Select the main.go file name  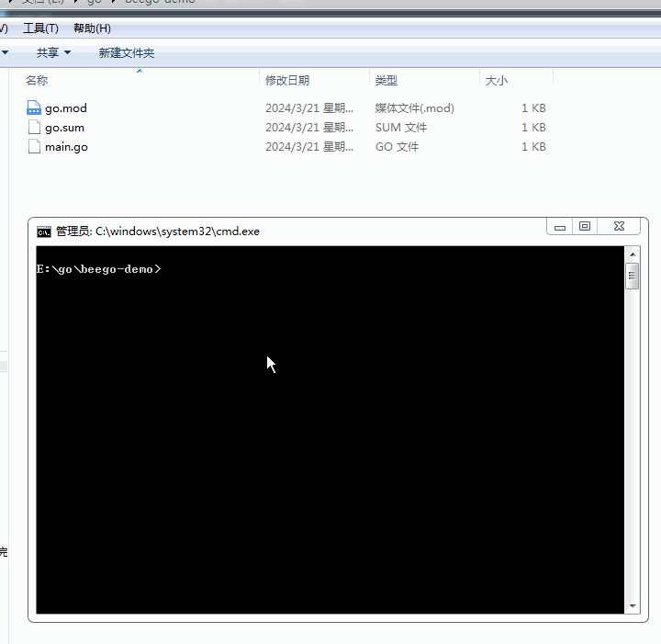point(66,147)
